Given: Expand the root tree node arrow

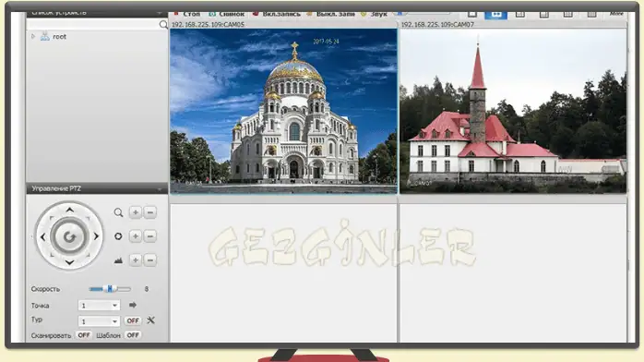Looking at the screenshot, I should click(33, 37).
